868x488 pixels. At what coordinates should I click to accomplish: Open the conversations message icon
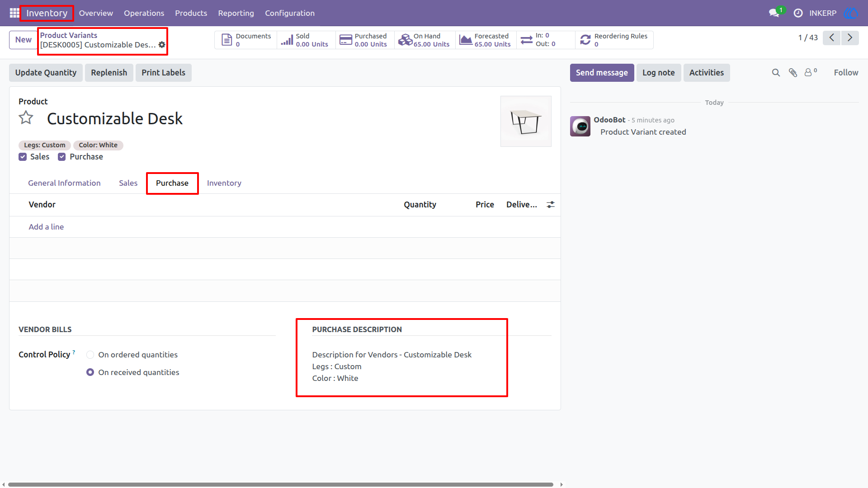[x=774, y=13]
